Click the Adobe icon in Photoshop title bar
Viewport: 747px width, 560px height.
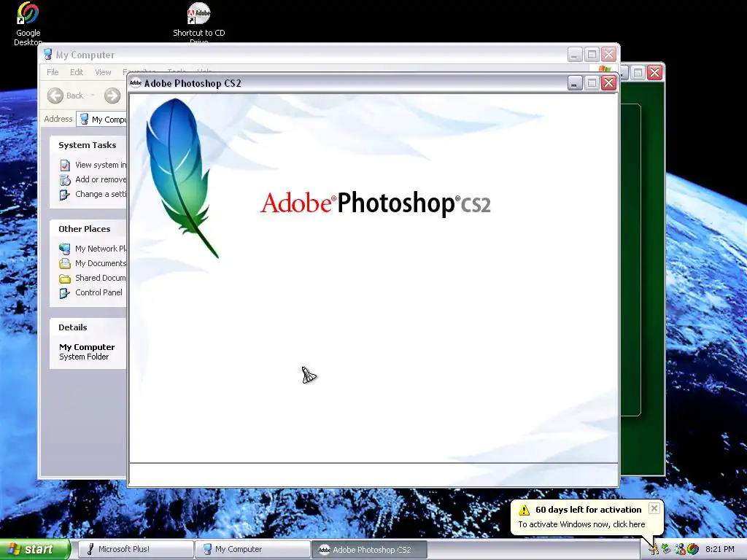pyautogui.click(x=136, y=83)
